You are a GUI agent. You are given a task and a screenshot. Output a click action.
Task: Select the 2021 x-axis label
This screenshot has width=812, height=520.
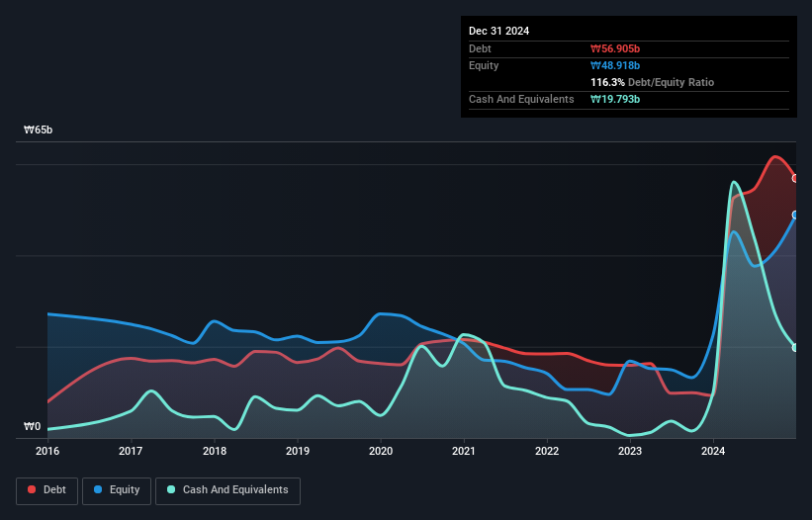[x=464, y=451]
